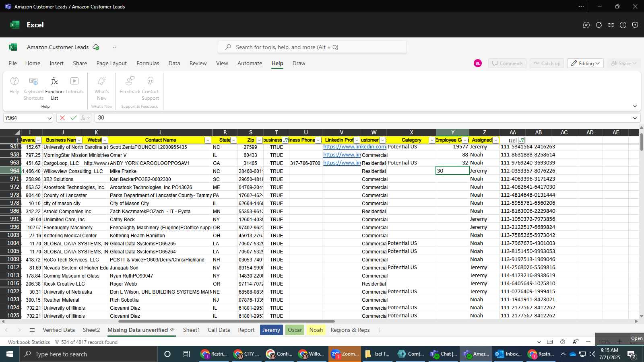Switch to the Oscar sheet tab
Image resolution: width=644 pixels, height=362 pixels.
[295, 330]
